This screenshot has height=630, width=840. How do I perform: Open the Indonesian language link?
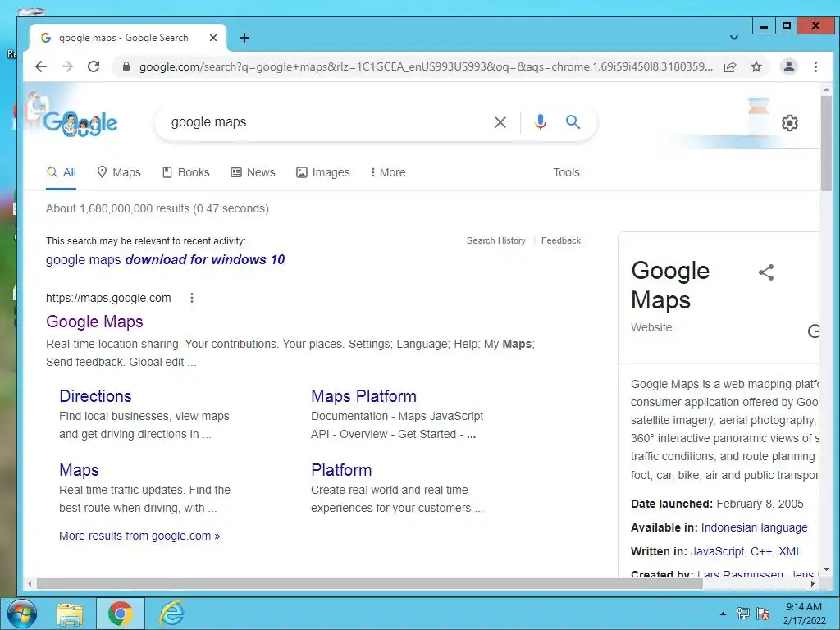click(755, 527)
